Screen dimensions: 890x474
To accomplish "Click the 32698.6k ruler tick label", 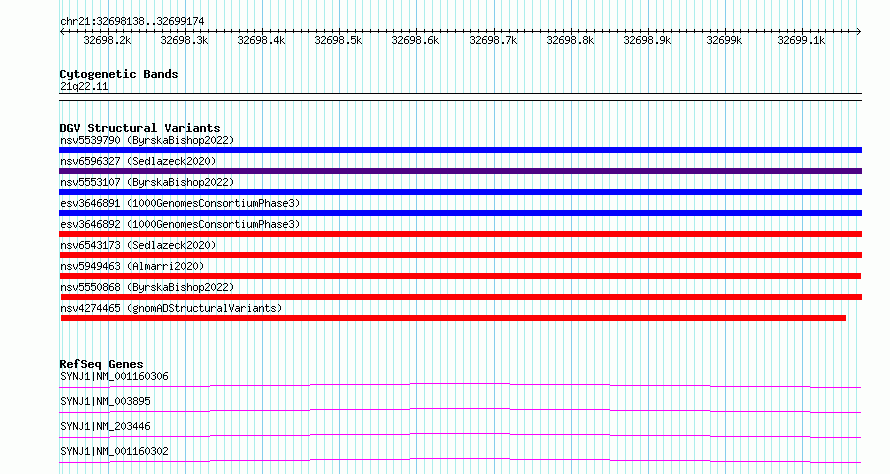I will pyautogui.click(x=415, y=40).
